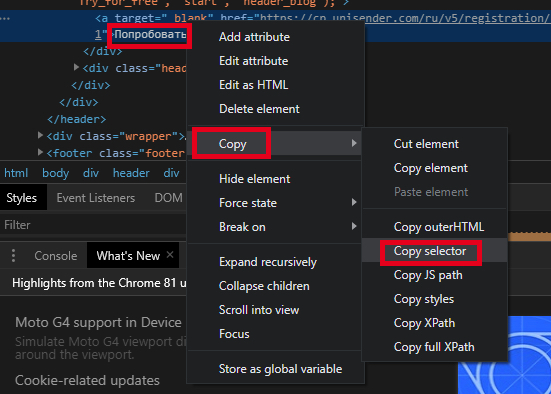Viewport: 551px width, 394px height.
Task: Expand Force state submenu arrow
Action: click(354, 202)
